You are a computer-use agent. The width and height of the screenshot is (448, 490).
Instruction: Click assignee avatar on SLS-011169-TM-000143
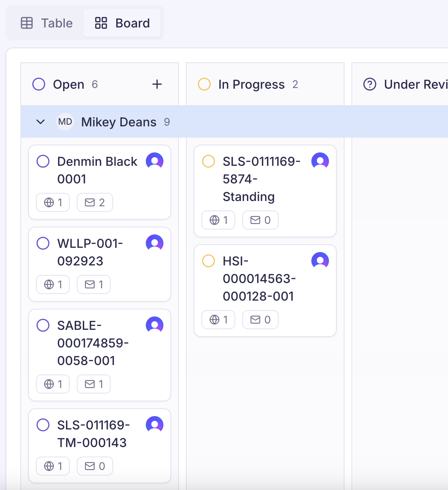155,425
